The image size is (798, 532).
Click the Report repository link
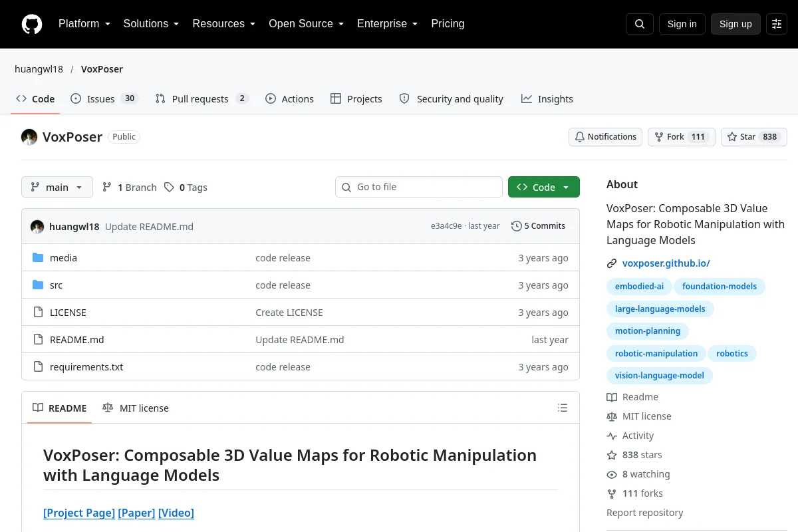(x=644, y=513)
